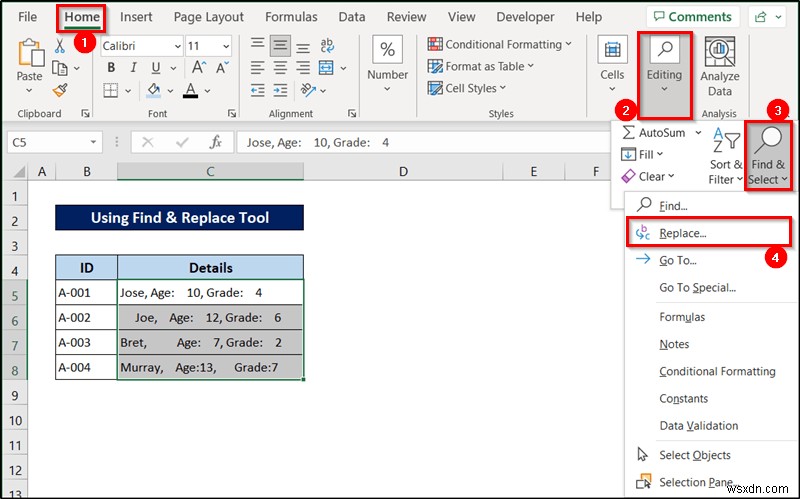This screenshot has width=800, height=499.
Task: Toggle Wrap Text
Action: pos(327,45)
